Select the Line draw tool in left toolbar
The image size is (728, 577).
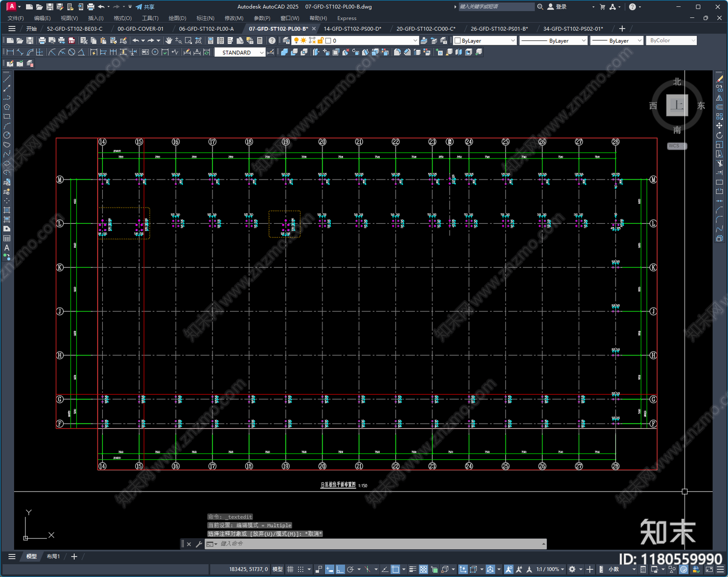(7, 79)
